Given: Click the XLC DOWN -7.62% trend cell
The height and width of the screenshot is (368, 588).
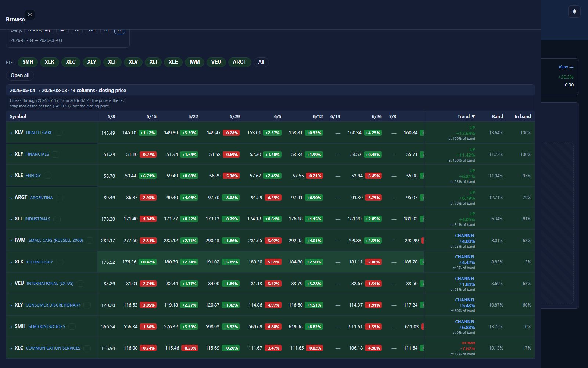Looking at the screenshot, I should [x=463, y=348].
